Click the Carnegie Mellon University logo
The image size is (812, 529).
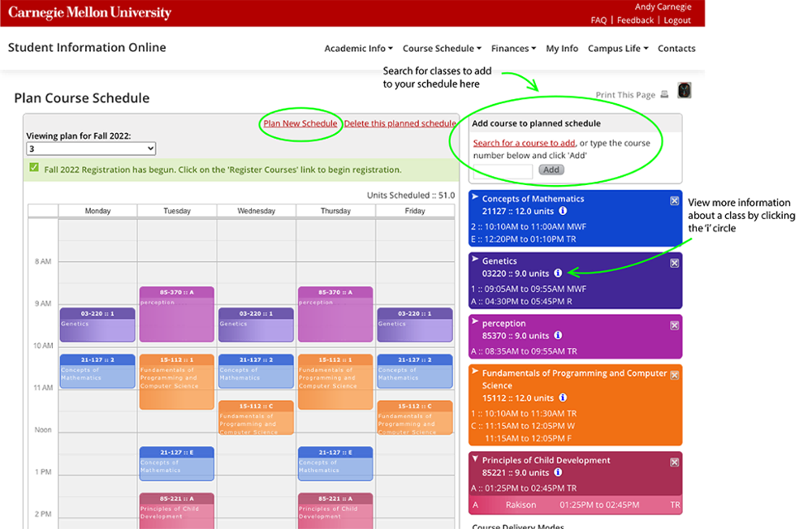point(89,12)
